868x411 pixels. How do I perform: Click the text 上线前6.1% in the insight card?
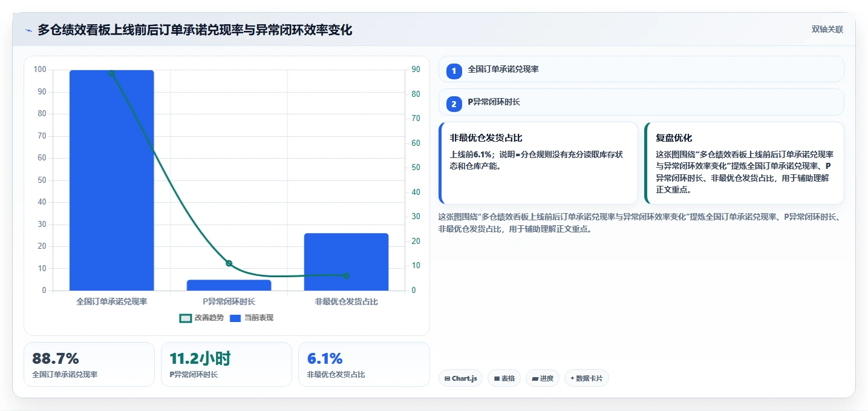[x=472, y=154]
